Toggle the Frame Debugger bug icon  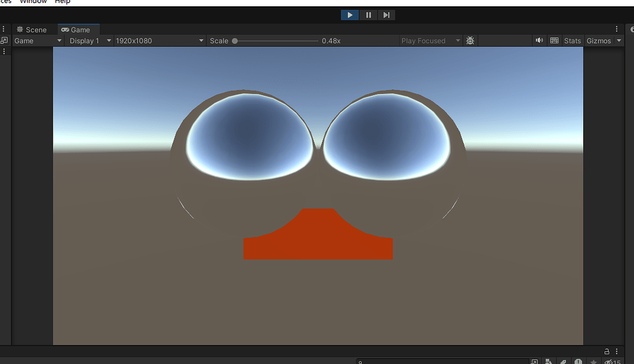tap(471, 41)
